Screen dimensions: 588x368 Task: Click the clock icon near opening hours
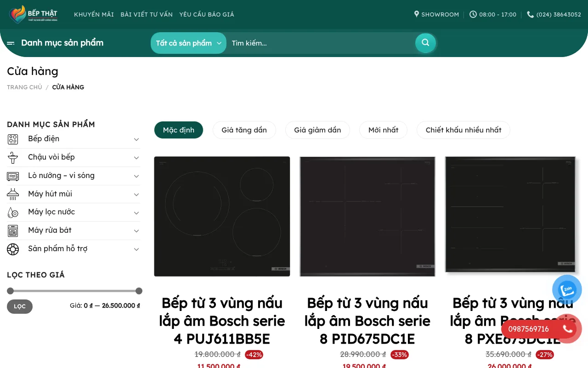point(473,14)
